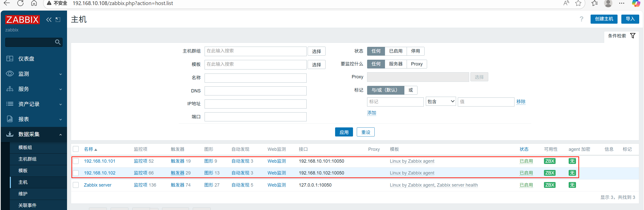Viewport: 644px width, 210px height.
Task: Click the browser home icon
Action: 34,3
